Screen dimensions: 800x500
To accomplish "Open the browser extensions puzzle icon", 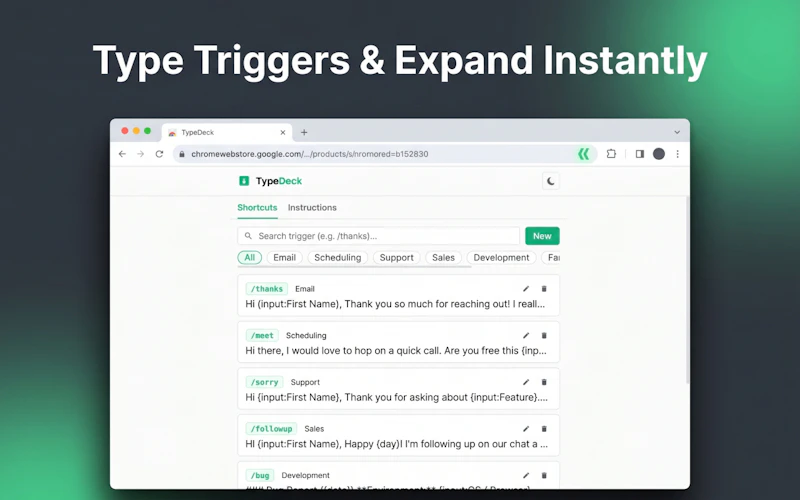I will click(x=611, y=154).
